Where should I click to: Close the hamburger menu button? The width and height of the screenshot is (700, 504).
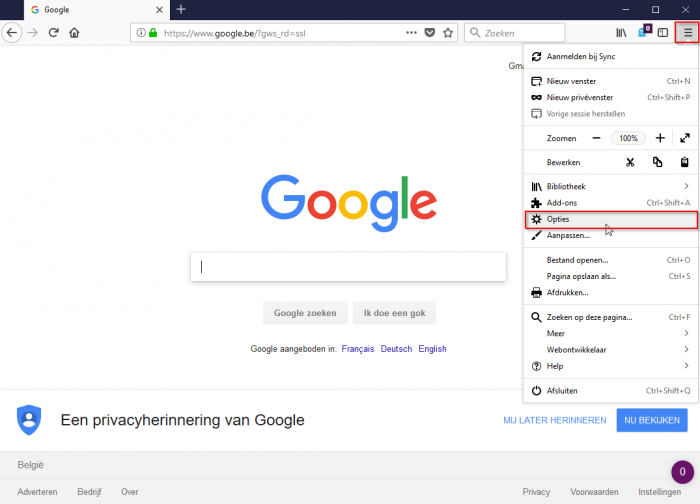[688, 33]
